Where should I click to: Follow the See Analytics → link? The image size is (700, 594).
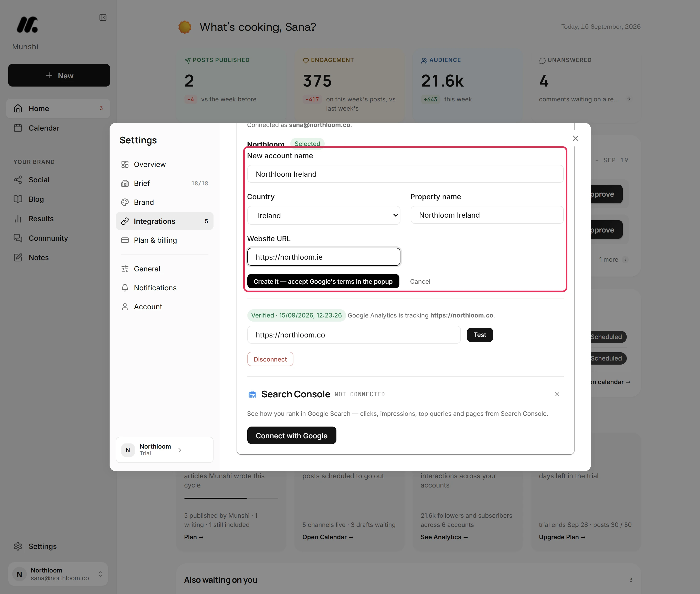[444, 537]
